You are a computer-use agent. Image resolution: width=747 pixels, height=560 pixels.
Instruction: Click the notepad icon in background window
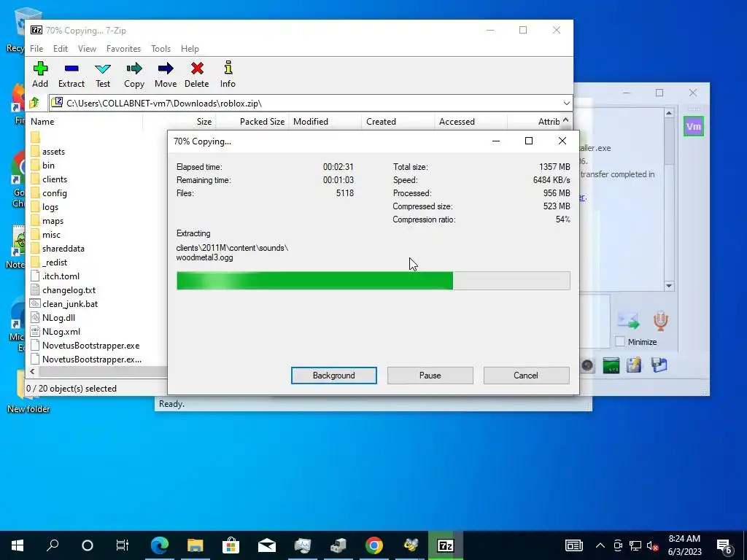click(634, 365)
